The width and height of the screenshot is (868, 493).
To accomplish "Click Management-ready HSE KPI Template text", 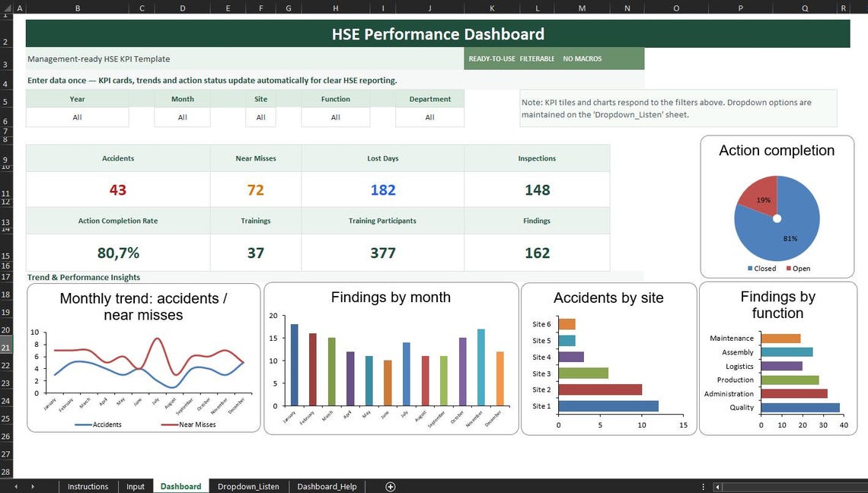I will click(98, 59).
